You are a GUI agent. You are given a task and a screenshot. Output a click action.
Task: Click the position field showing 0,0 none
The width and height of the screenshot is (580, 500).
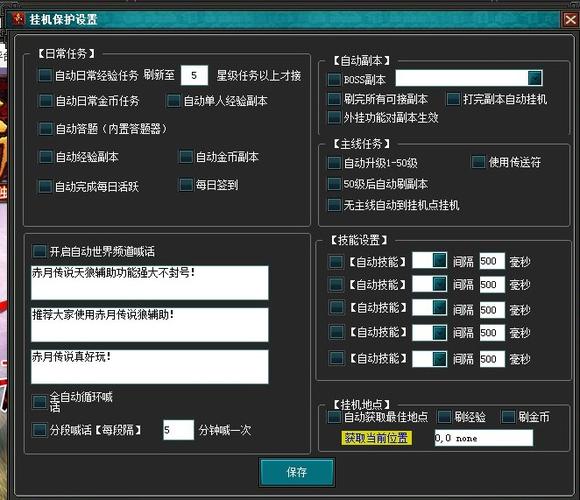coord(483,438)
